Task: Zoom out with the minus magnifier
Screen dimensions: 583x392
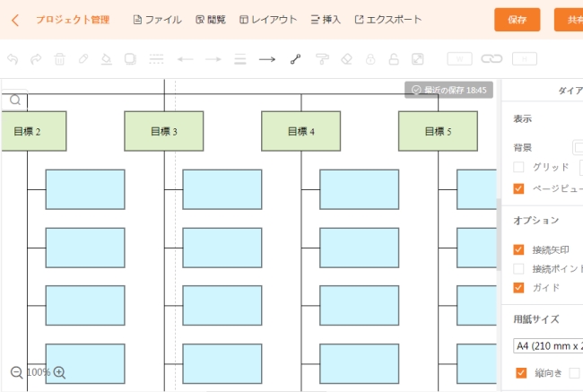Action: pos(16,372)
